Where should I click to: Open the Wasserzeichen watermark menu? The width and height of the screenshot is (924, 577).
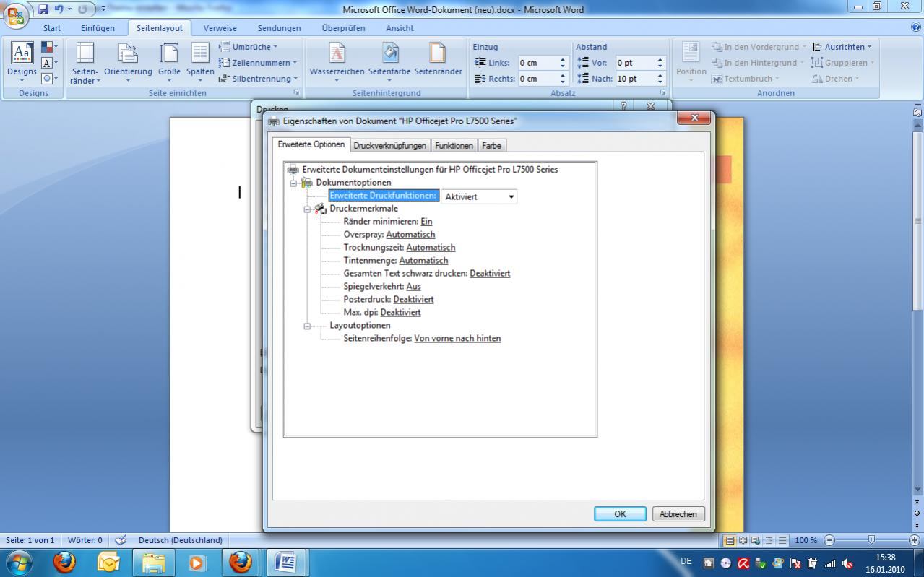[x=337, y=63]
